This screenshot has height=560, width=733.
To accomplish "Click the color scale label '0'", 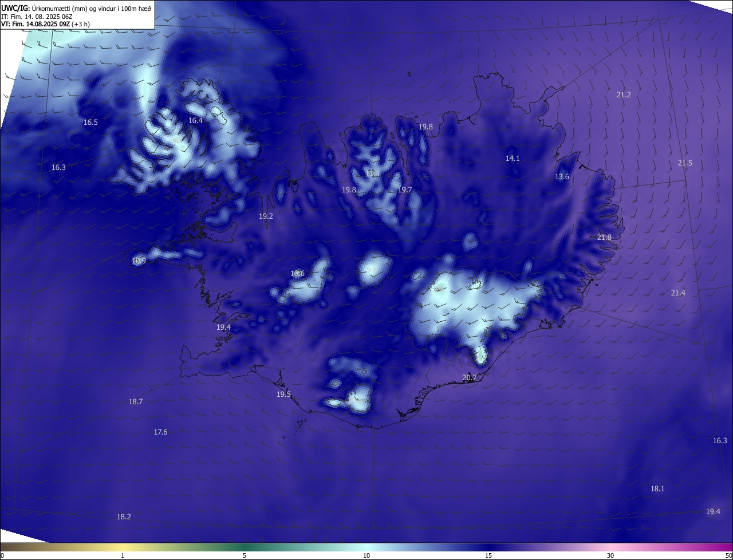I will [2, 555].
